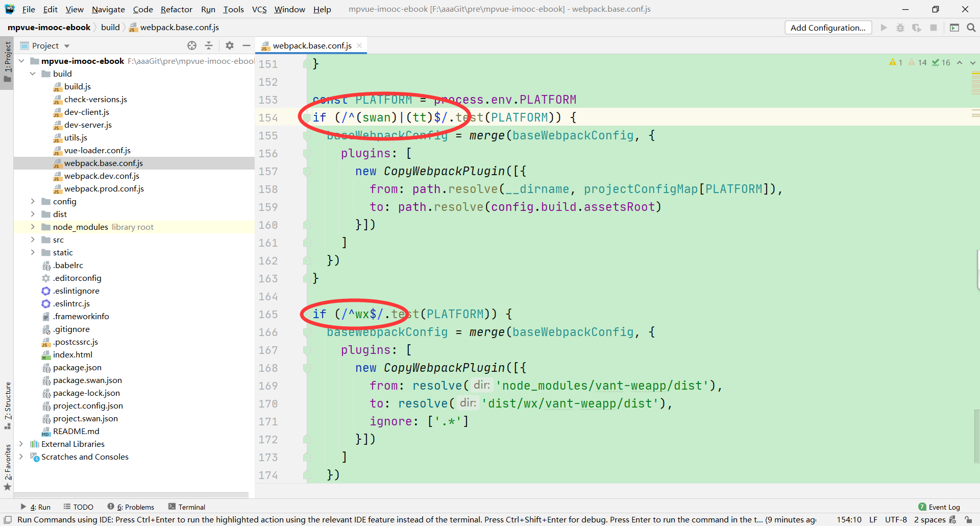Fold the if block at line 154

pyautogui.click(x=307, y=117)
